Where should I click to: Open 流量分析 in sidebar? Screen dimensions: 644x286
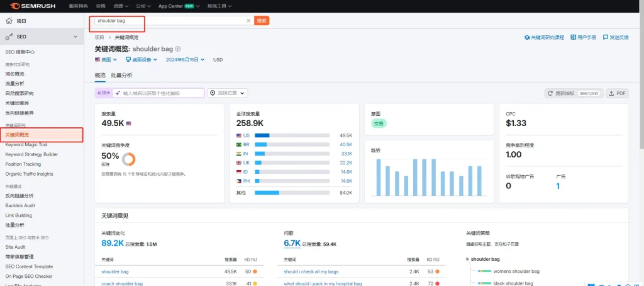[15, 84]
